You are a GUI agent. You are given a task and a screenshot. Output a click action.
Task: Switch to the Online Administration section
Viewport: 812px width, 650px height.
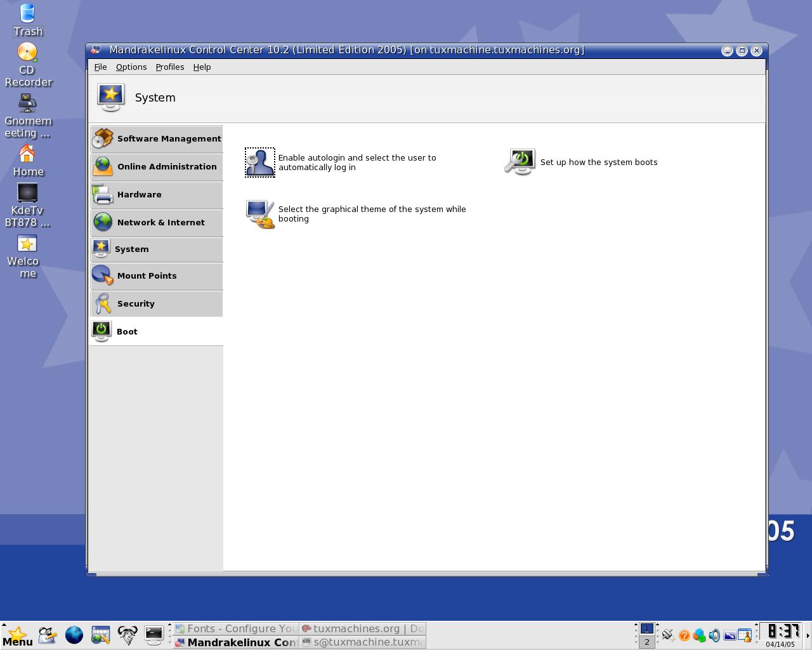pos(156,166)
